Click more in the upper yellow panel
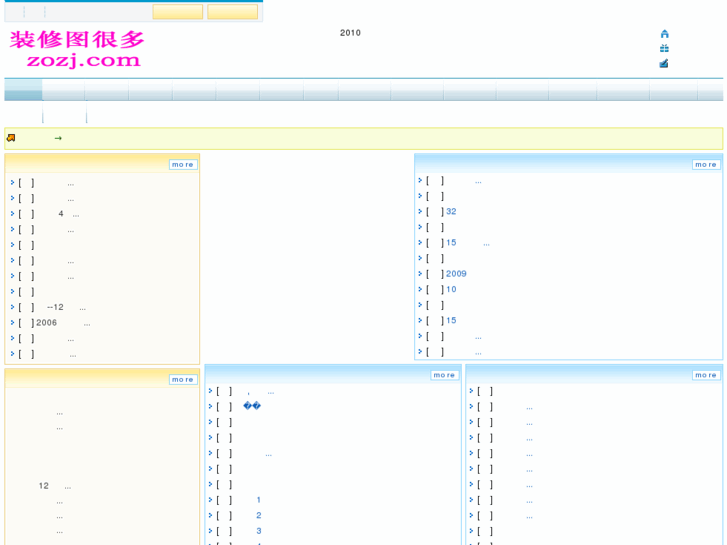Screen dimensions: 727x545 [x=183, y=165]
